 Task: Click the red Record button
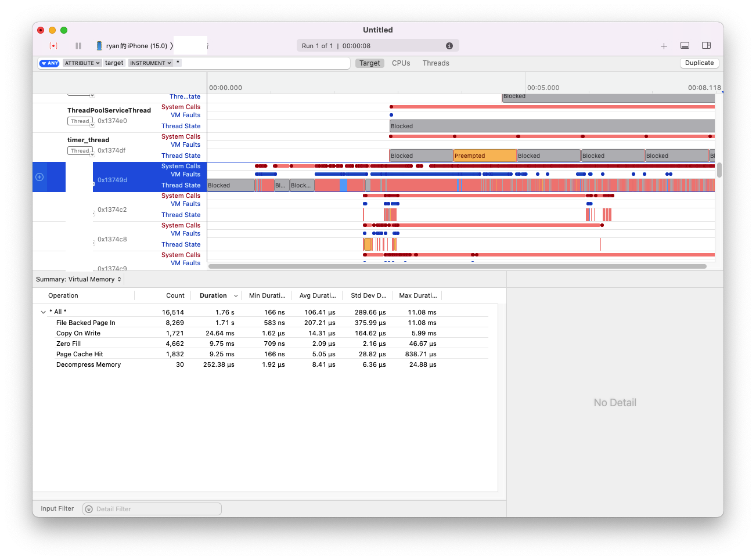(53, 46)
